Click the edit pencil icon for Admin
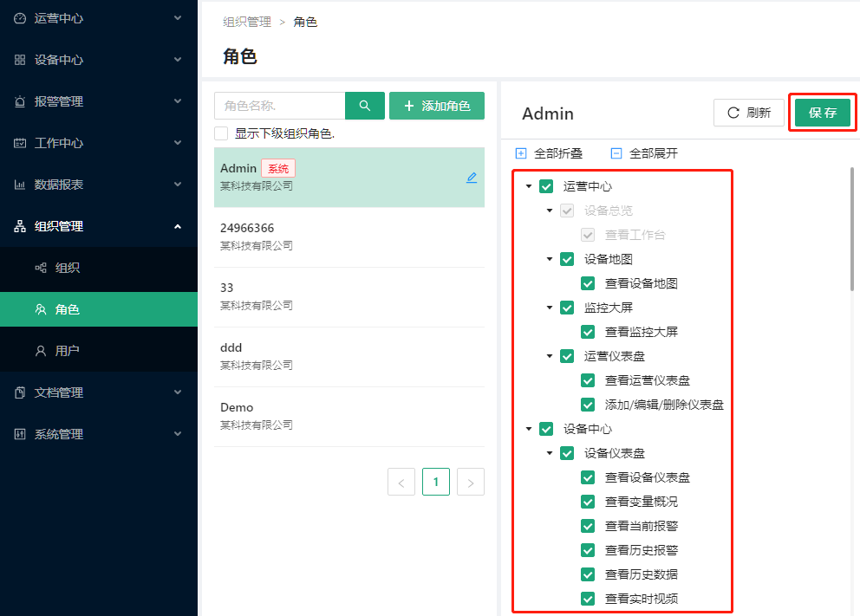 click(x=472, y=178)
